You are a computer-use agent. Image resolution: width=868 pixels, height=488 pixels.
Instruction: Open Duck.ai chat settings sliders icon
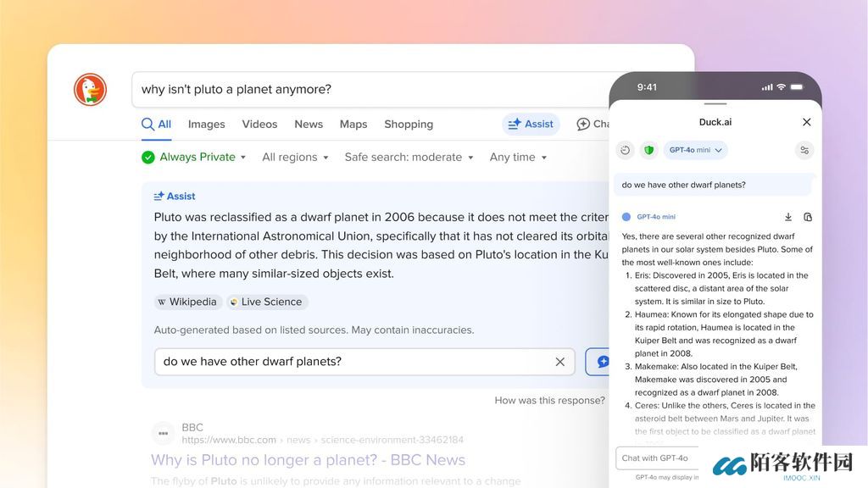(804, 150)
